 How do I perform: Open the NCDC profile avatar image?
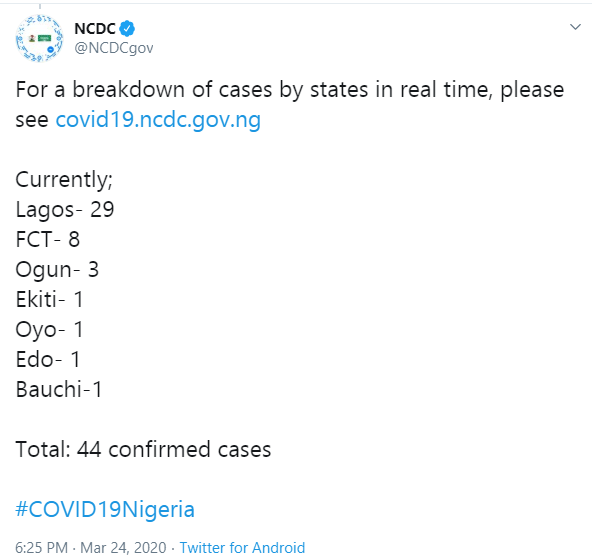(39, 38)
